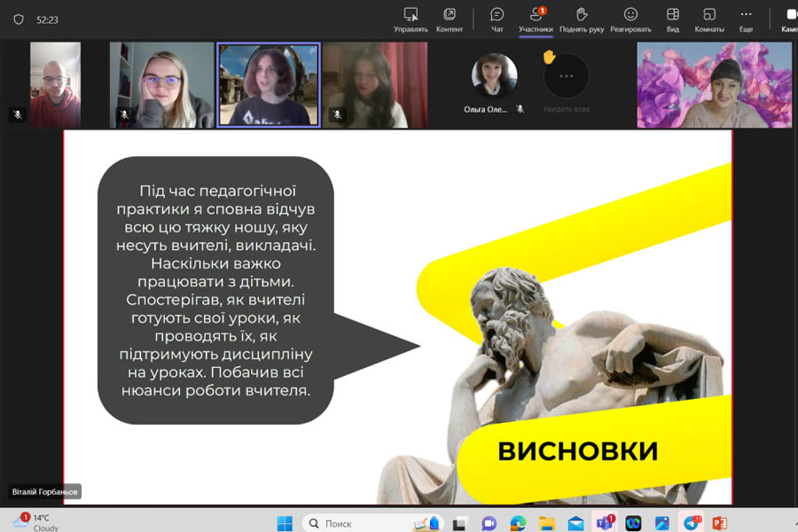Viewport: 798px width, 532px height.
Task: Open Telegram from the taskbar
Action: (691, 522)
